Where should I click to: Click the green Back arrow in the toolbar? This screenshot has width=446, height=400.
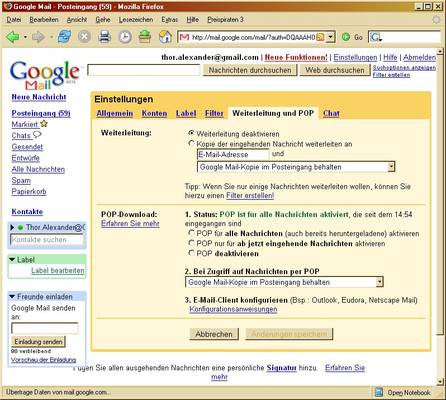(x=13, y=37)
